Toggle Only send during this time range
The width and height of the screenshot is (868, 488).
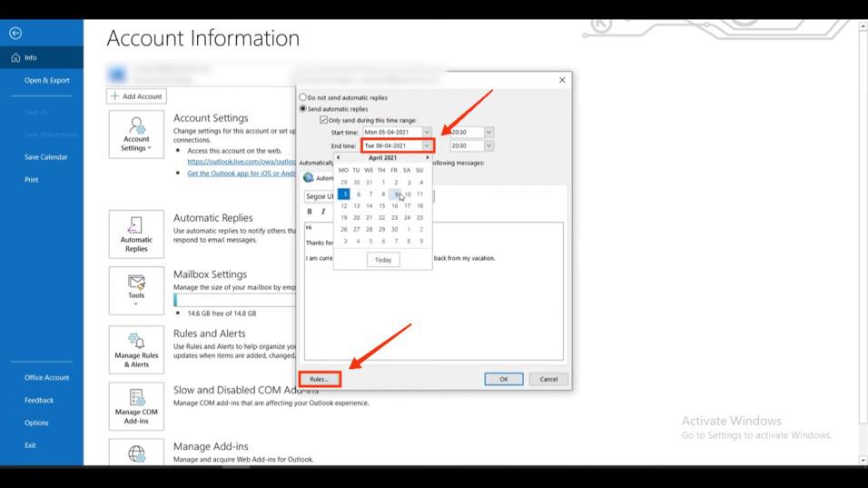click(x=324, y=120)
